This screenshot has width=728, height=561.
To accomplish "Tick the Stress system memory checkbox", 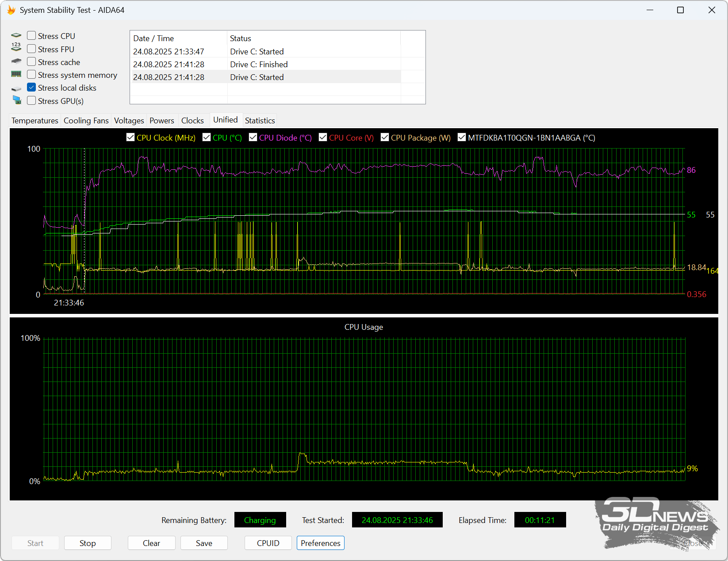I will [31, 74].
